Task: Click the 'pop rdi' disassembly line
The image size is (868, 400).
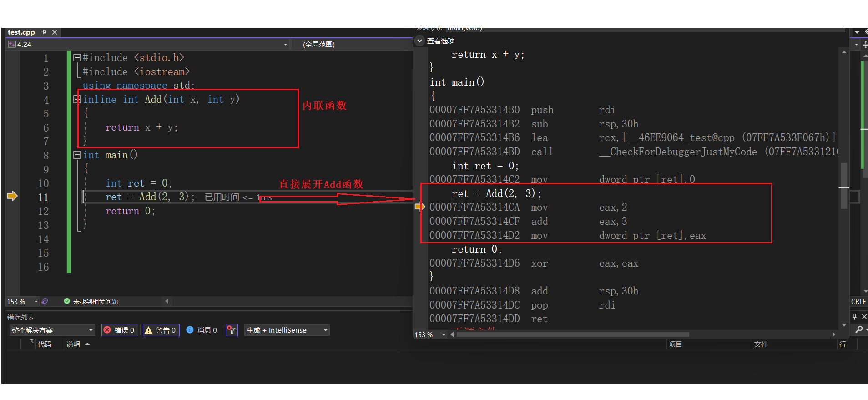Action: (522, 305)
